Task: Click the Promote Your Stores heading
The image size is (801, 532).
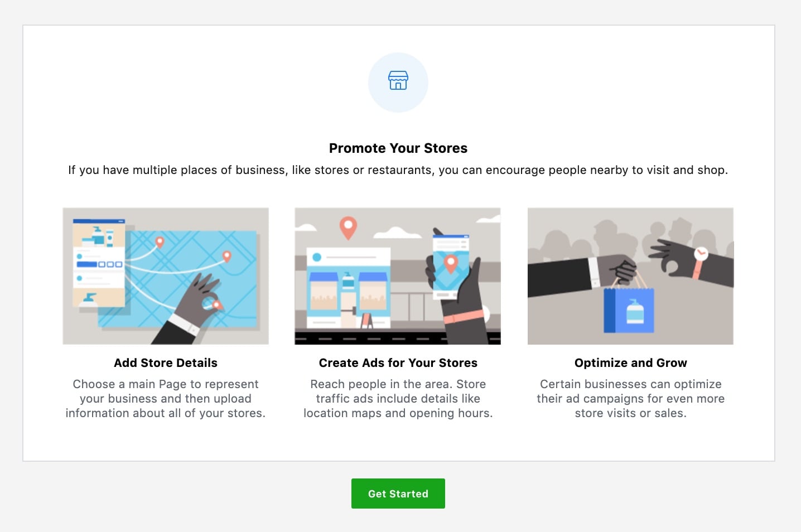Action: (x=398, y=148)
